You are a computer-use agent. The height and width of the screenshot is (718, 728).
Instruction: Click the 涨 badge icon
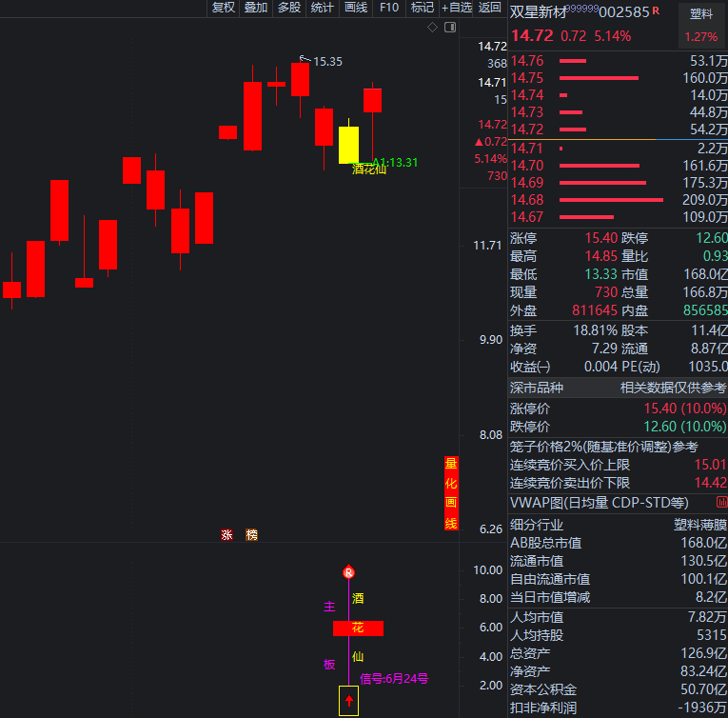(226, 535)
